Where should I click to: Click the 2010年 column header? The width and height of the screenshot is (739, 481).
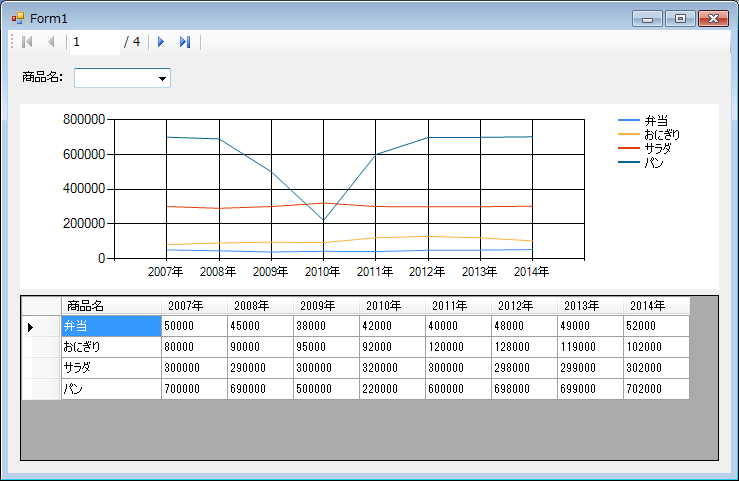[392, 305]
